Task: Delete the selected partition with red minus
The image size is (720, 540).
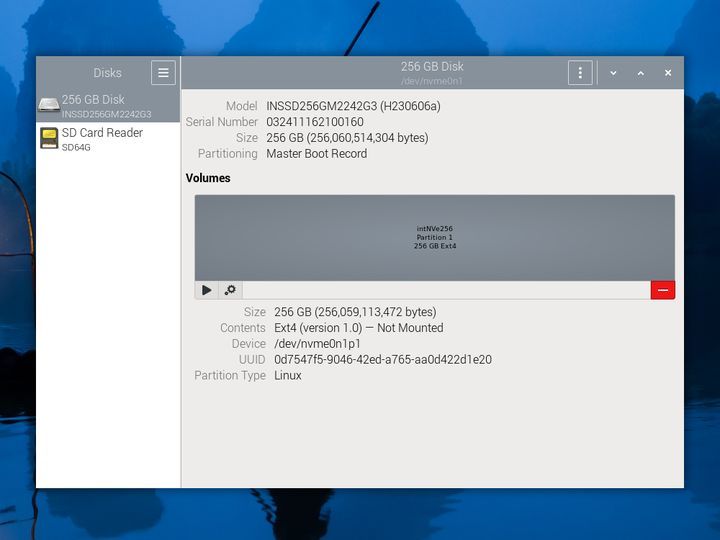Action: 663,290
